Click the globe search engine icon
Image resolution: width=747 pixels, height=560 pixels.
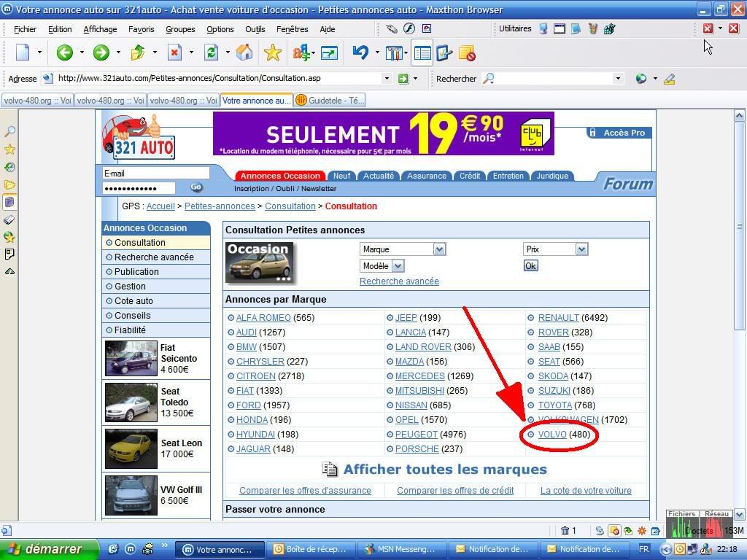point(641,79)
